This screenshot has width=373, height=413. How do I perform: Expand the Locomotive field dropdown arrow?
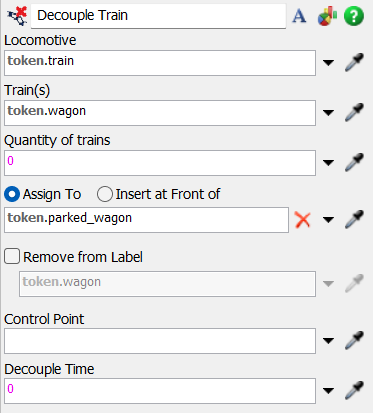[328, 62]
